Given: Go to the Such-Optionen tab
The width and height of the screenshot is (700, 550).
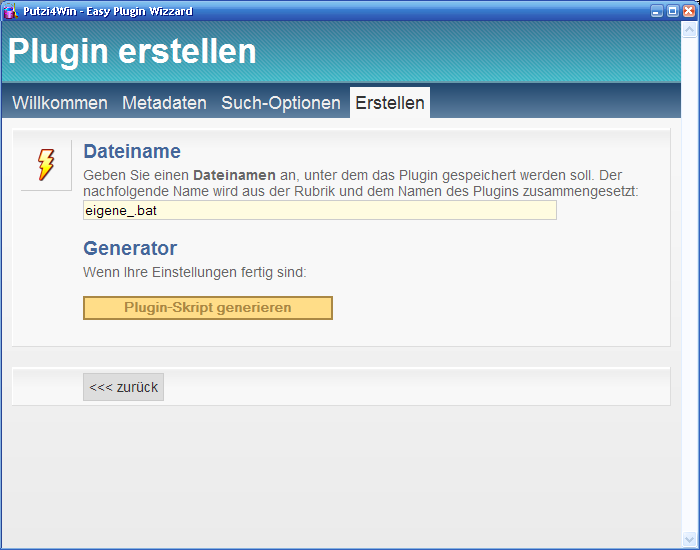Looking at the screenshot, I should click(x=281, y=103).
